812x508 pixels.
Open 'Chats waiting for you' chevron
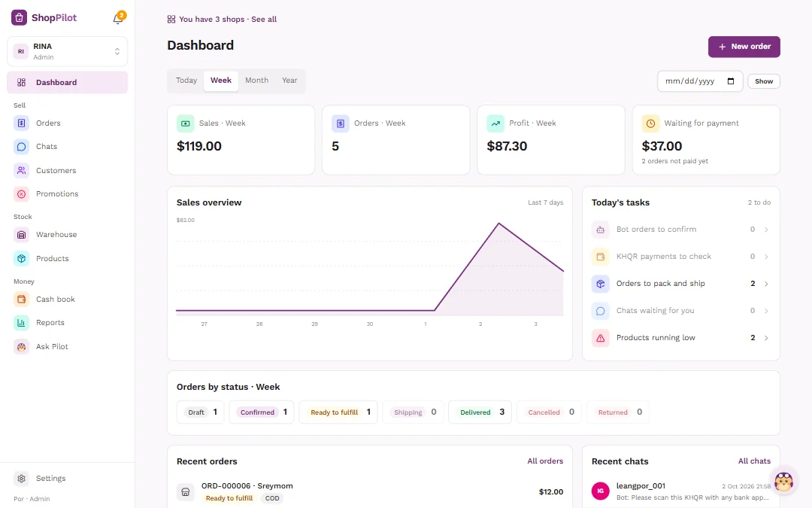coord(766,311)
